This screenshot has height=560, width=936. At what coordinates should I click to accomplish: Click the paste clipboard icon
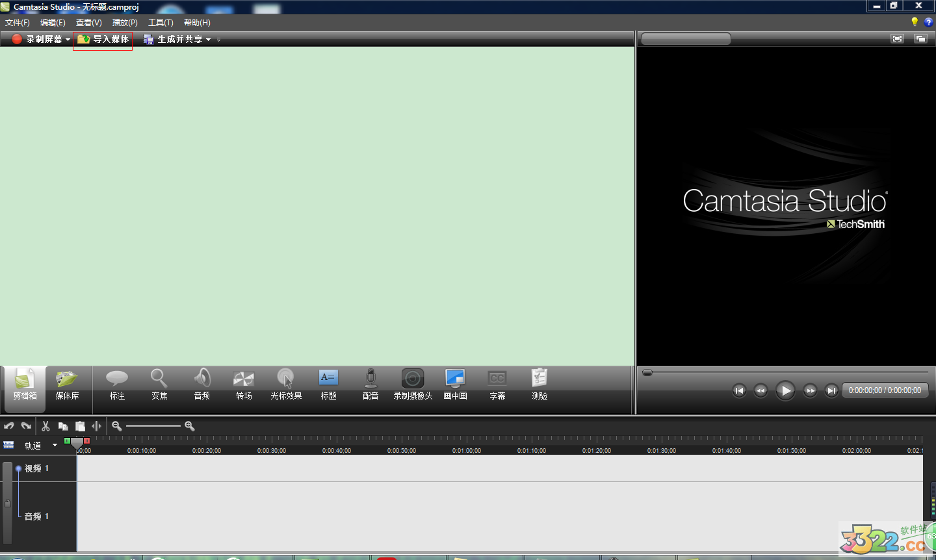click(80, 426)
